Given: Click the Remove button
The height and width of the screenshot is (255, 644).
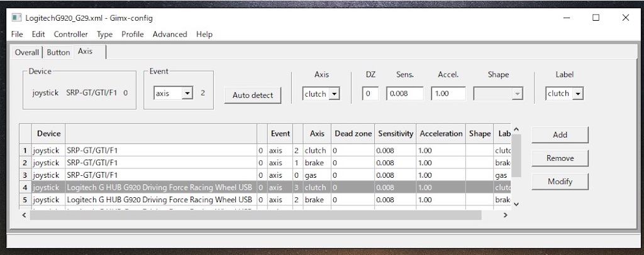Looking at the screenshot, I should click(560, 158).
